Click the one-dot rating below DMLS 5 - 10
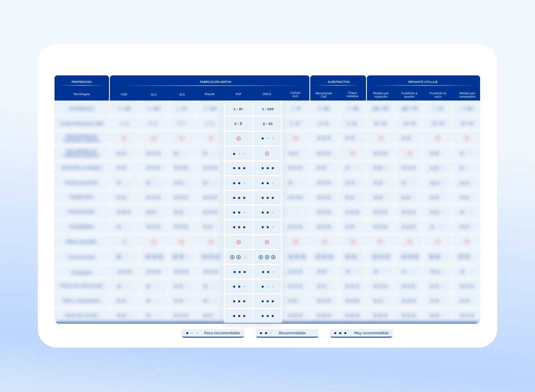The image size is (535, 392). pos(267,139)
